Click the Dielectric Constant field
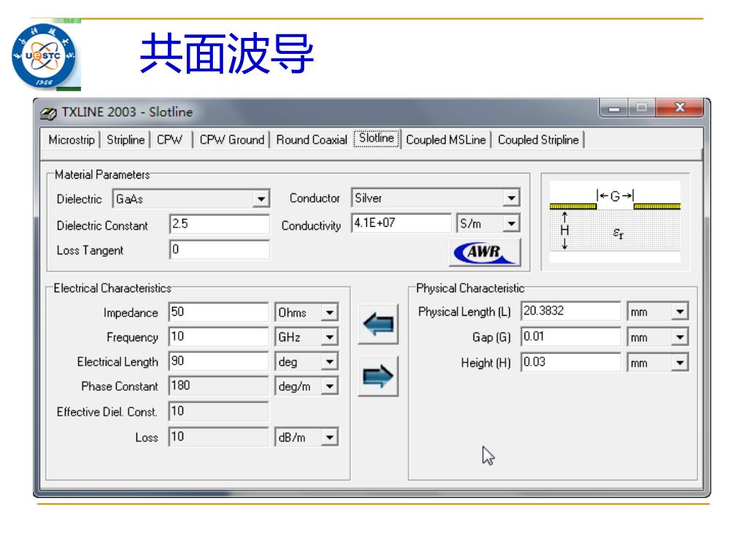Viewport: 747px width, 560px height. tap(220, 224)
